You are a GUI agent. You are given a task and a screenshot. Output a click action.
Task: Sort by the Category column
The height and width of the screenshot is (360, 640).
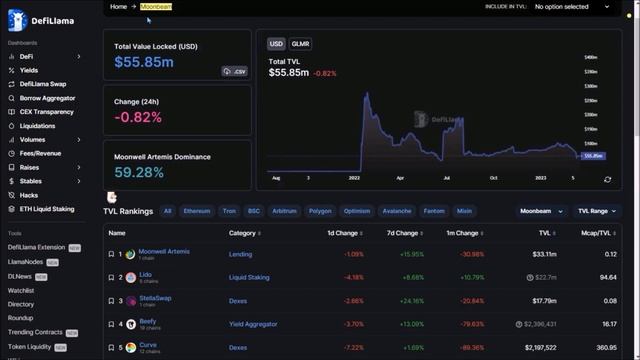pos(245,233)
